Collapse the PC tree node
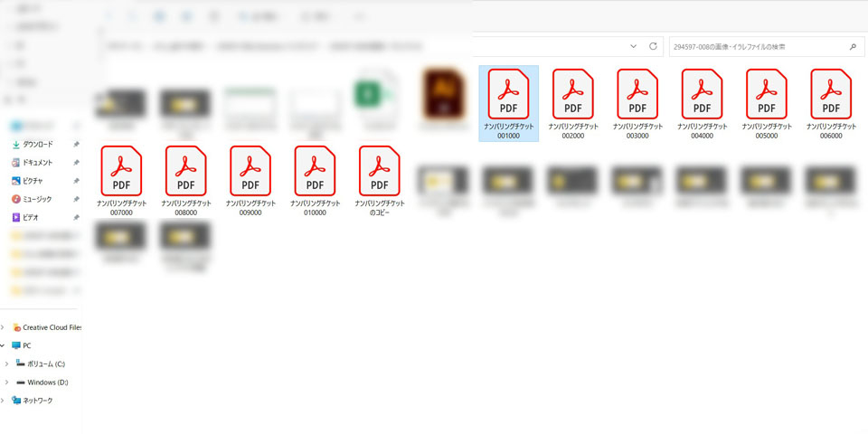 coord(4,345)
